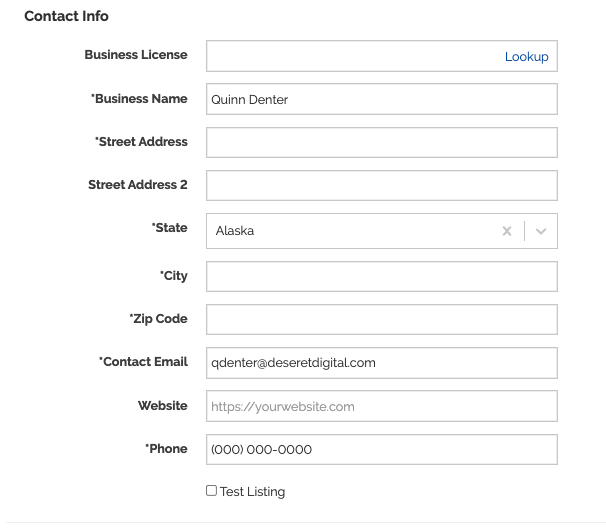This screenshot has height=528, width=606.
Task: Click the Contact Email field label
Action: pyautogui.click(x=143, y=362)
